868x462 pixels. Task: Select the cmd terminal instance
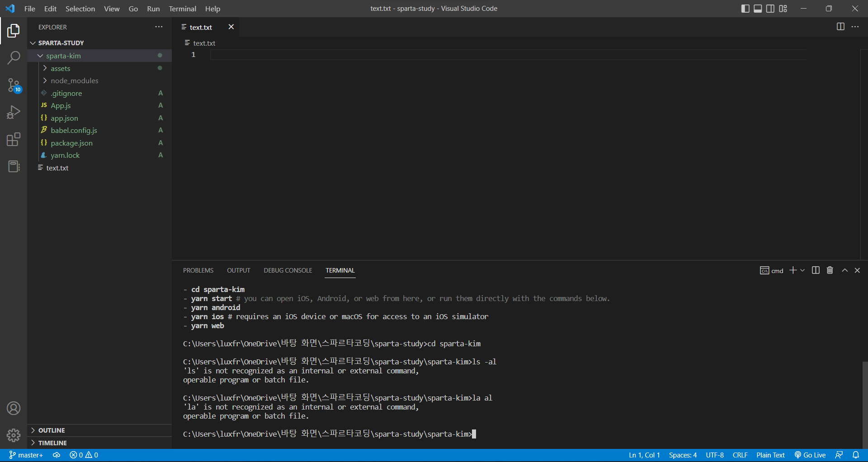point(772,270)
